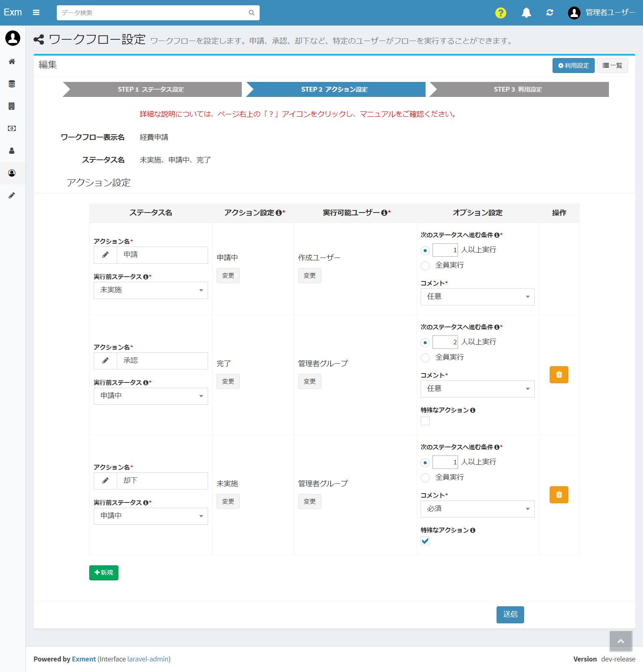Delete the 承認 action with trash button
Image resolution: width=643 pixels, height=672 pixels.
click(559, 375)
